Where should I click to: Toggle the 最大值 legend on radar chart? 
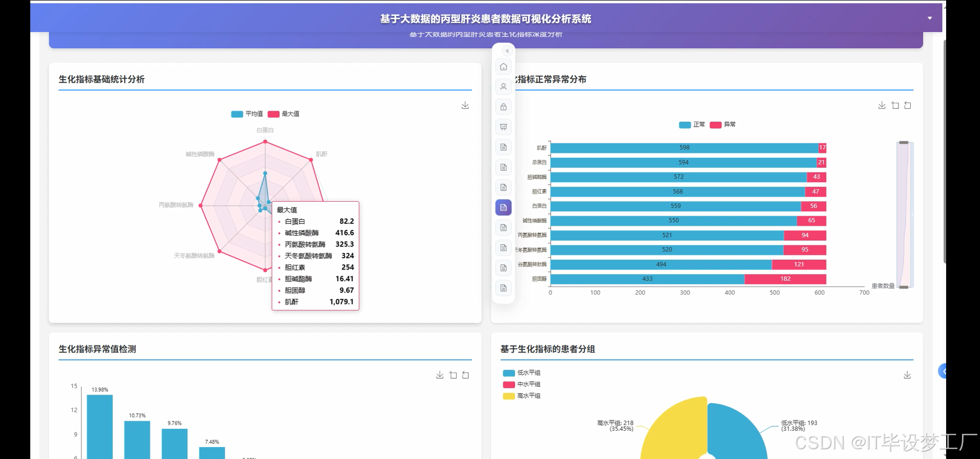(x=283, y=114)
